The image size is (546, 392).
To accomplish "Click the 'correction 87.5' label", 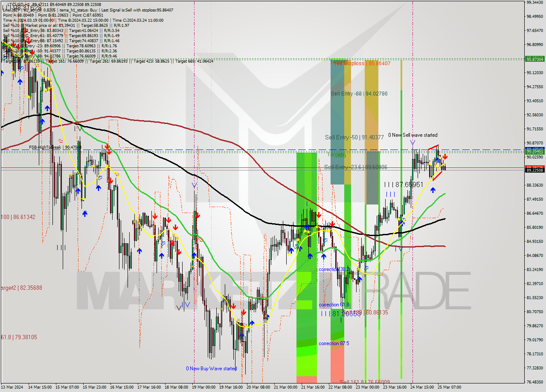I will click(334, 343).
